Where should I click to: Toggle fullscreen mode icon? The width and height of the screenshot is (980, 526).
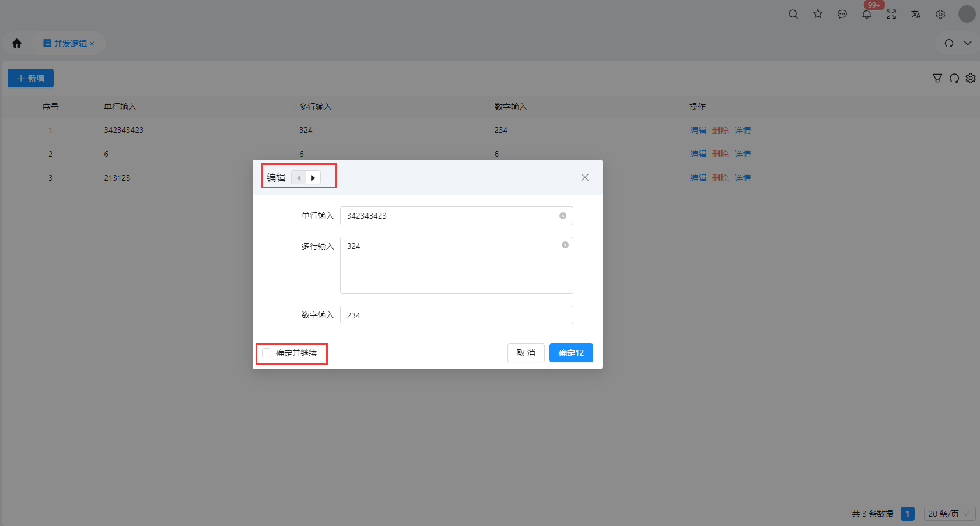click(891, 14)
